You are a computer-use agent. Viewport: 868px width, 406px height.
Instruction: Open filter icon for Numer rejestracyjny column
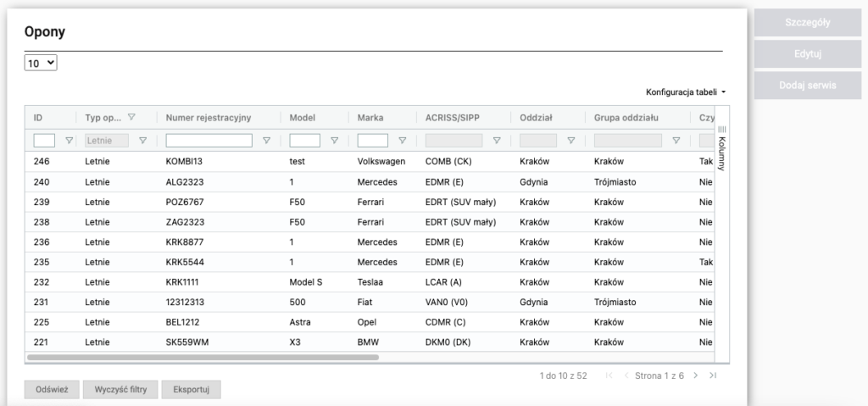[267, 141]
